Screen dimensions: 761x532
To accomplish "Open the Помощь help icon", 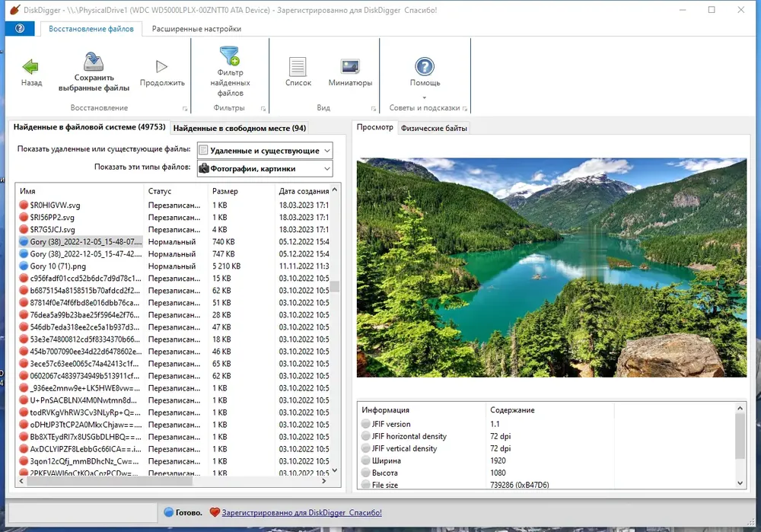I will [425, 66].
